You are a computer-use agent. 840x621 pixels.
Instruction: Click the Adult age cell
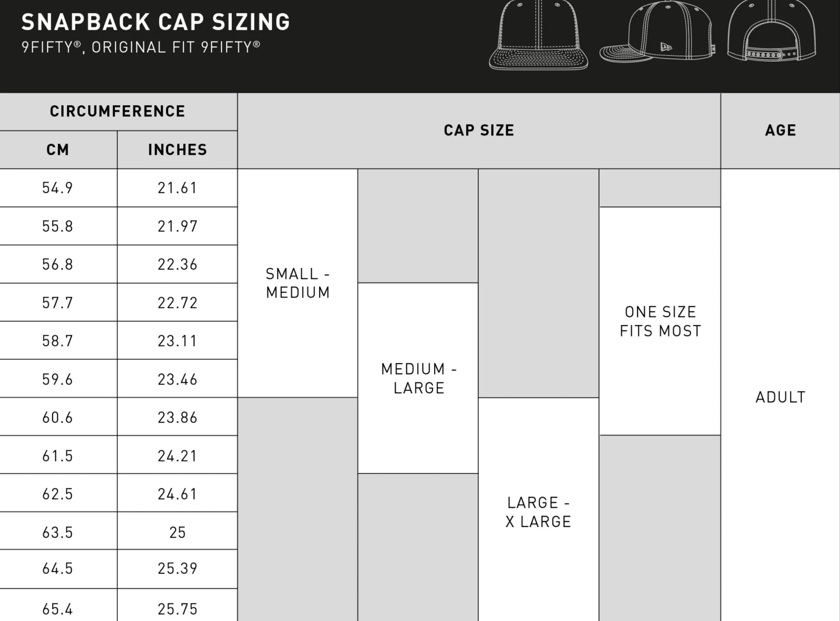click(x=780, y=397)
